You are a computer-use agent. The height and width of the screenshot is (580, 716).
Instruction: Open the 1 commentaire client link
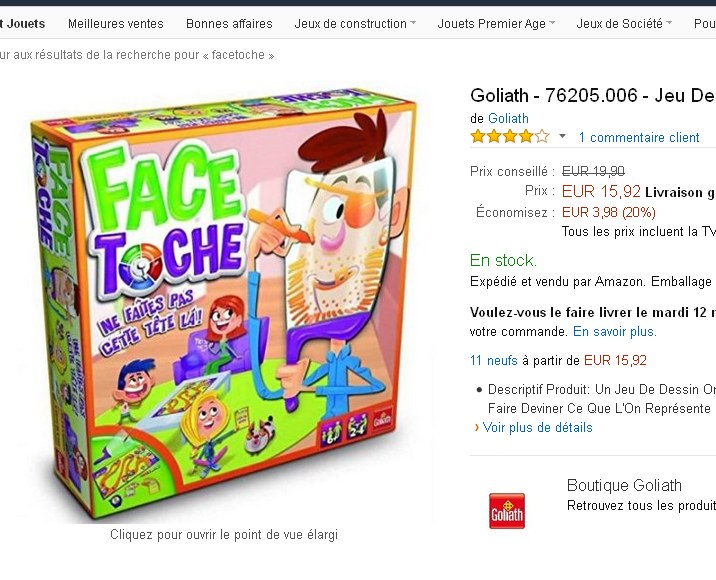(x=639, y=137)
